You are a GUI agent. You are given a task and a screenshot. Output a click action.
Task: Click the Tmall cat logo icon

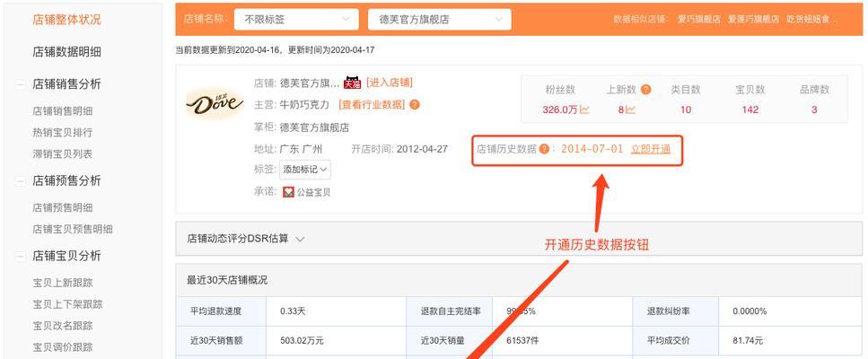(352, 83)
